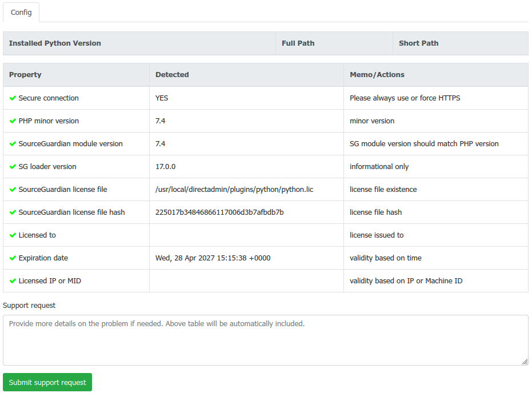Click the green checkmark beside Secure connection
532x393 pixels.
point(13,98)
